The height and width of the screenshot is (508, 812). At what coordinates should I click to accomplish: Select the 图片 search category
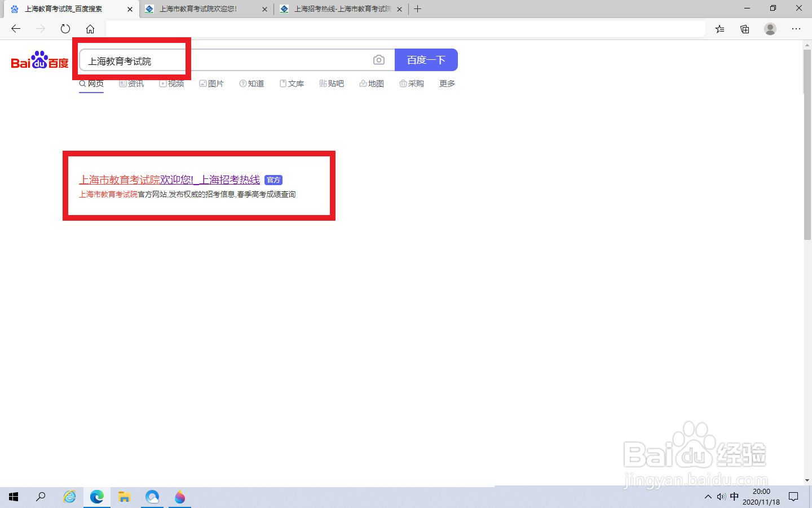(211, 84)
